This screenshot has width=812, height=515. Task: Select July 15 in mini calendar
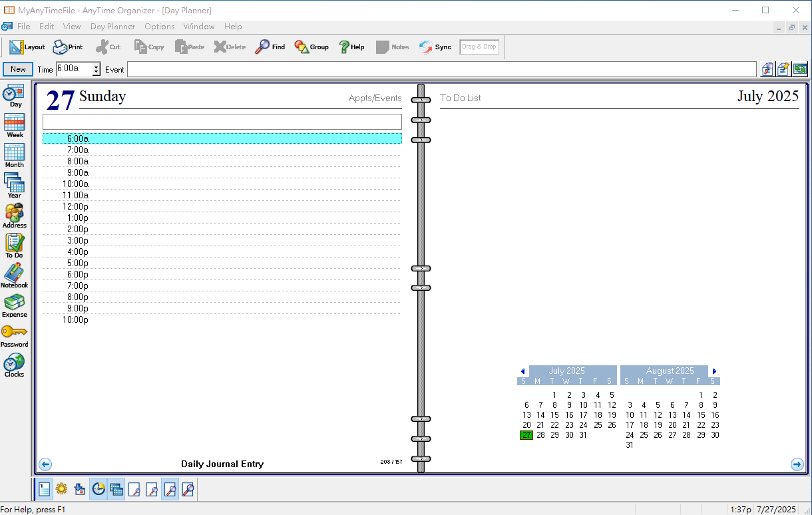[x=554, y=415]
